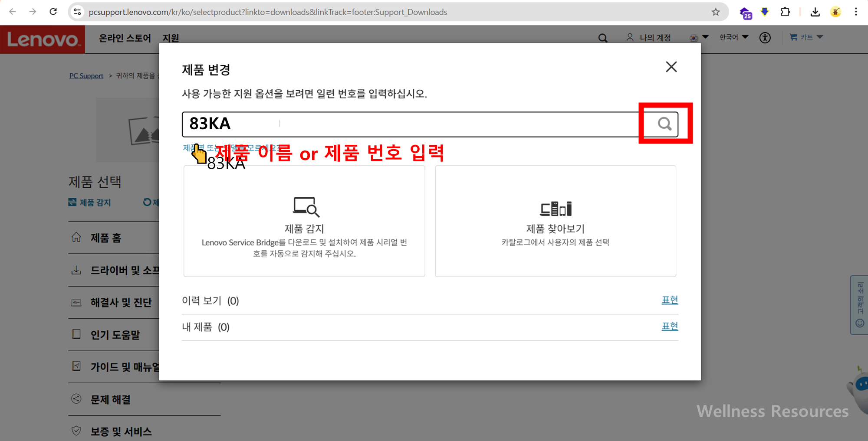Click the product catalog devices icon

[556, 209]
